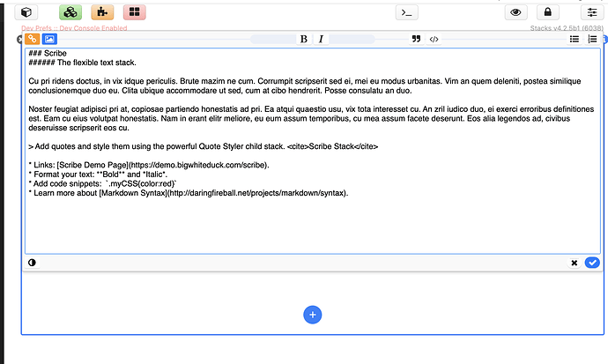Screen dimensions: 608x364
Task: Click the orange puzzle piece add-ons button
Action: click(x=102, y=12)
